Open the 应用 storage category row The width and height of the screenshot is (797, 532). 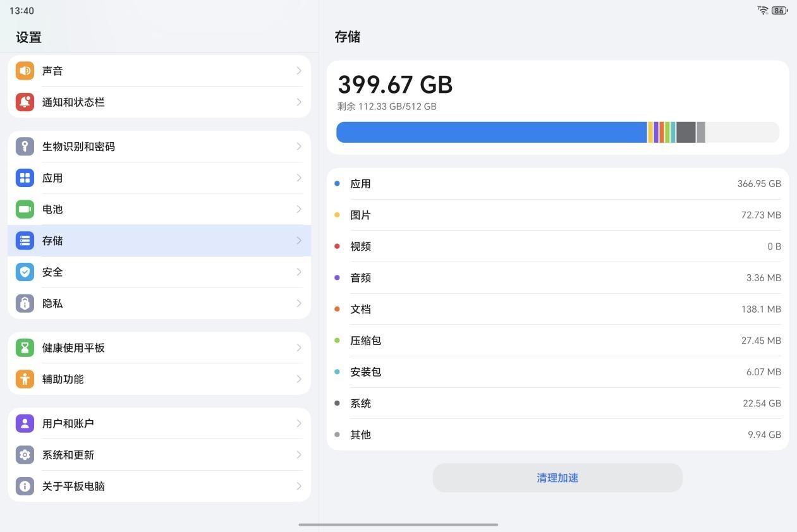(x=557, y=184)
